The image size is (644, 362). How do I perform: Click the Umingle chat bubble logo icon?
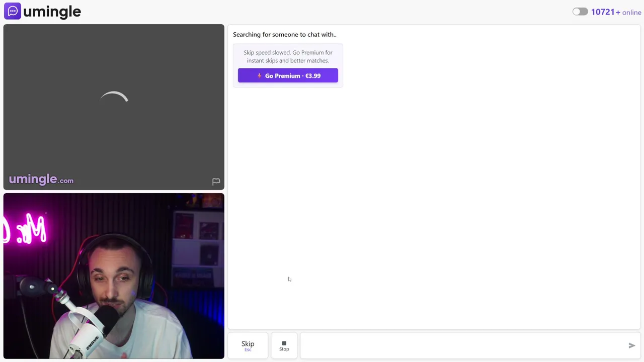13,11
